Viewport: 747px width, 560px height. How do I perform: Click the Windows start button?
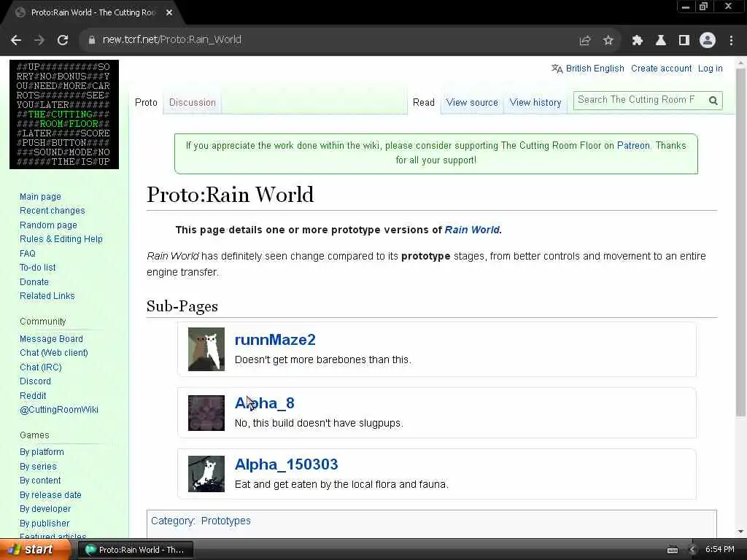tap(34, 550)
